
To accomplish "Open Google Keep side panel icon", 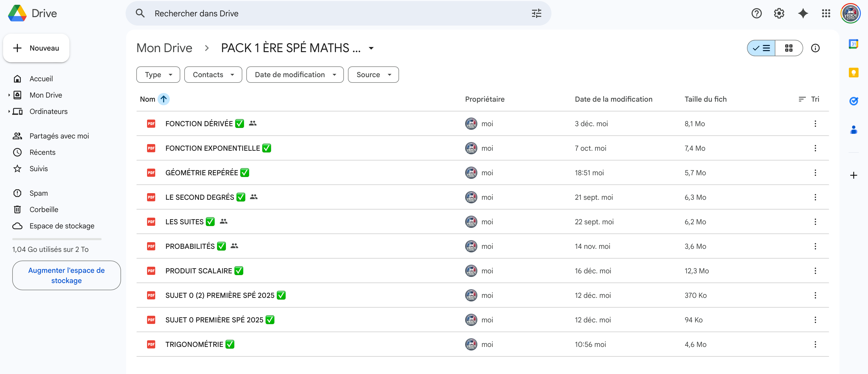I will [x=853, y=73].
